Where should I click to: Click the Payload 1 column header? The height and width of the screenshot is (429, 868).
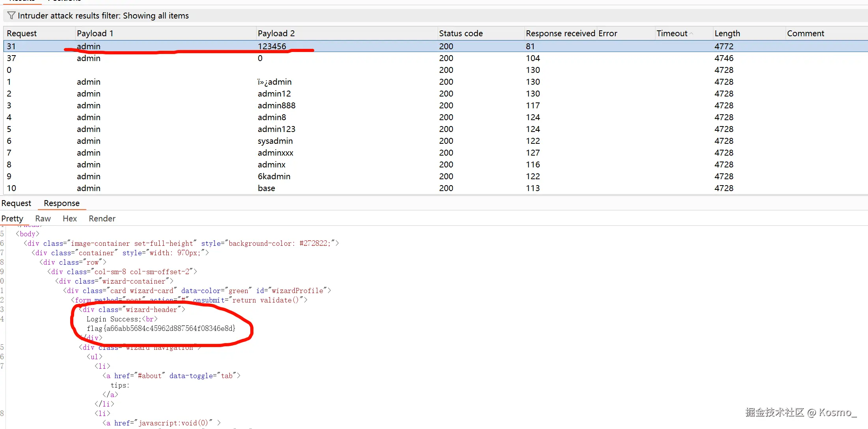pos(95,33)
